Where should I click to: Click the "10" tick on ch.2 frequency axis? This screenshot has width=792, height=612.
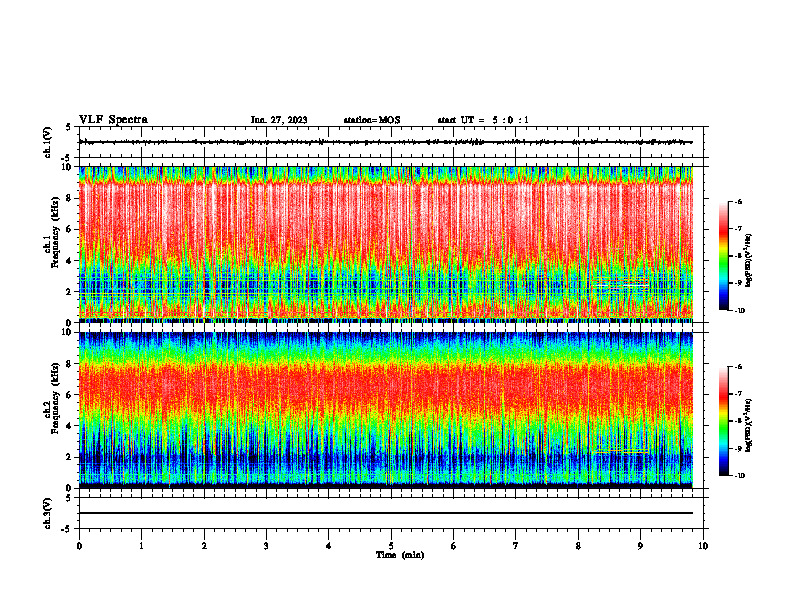[68, 332]
